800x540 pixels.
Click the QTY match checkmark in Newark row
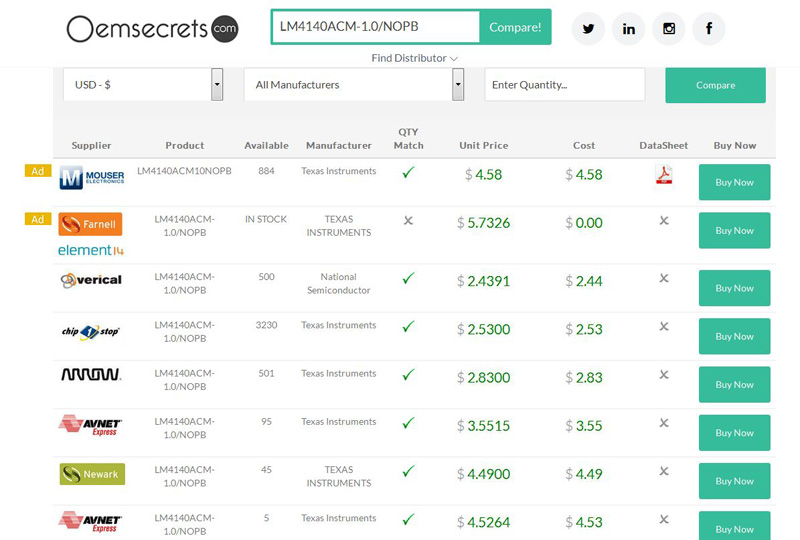pos(408,471)
